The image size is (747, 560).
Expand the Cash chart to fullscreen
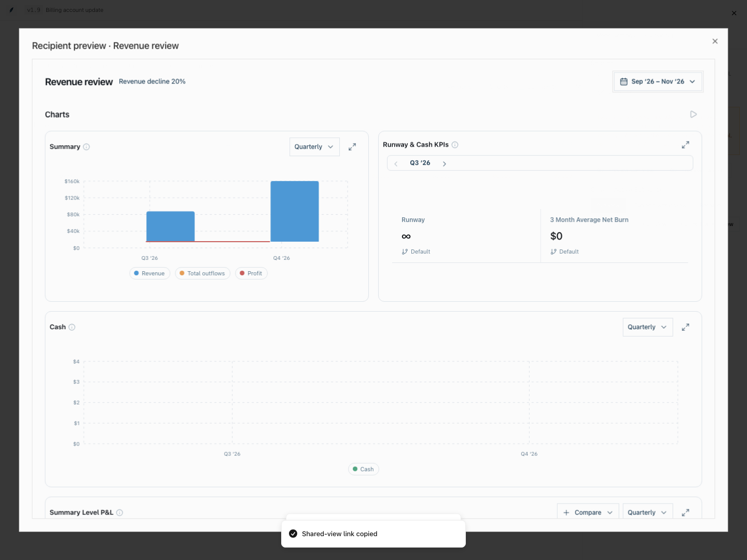[x=685, y=327]
